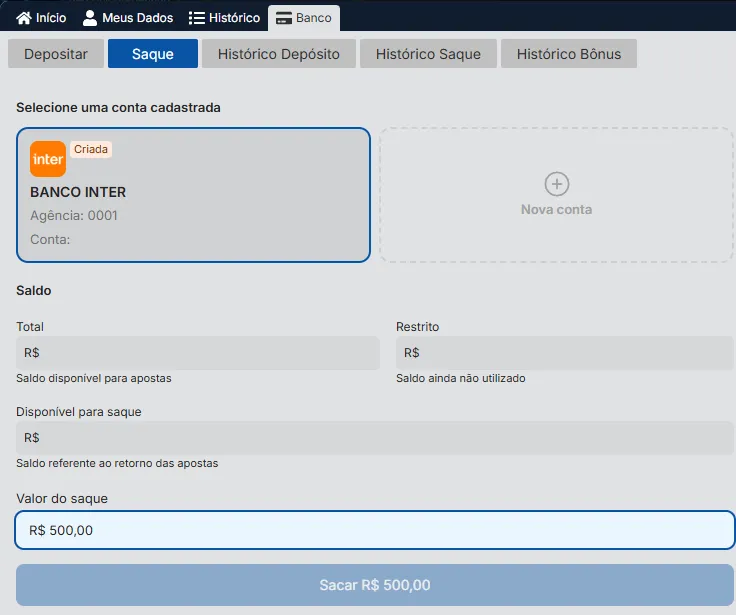Focus the Valor do saque input field
This screenshot has width=736, height=615.
[x=375, y=530]
